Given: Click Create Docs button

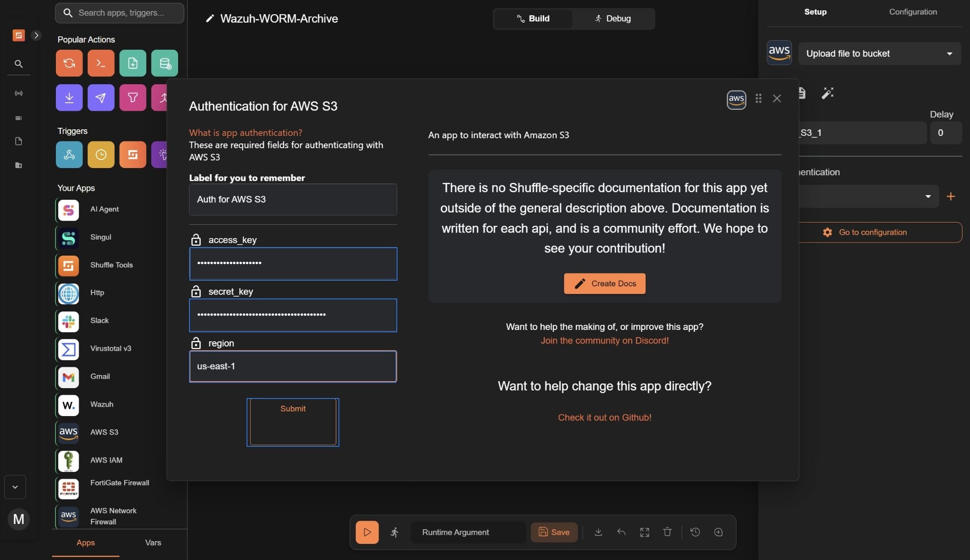Looking at the screenshot, I should point(604,284).
